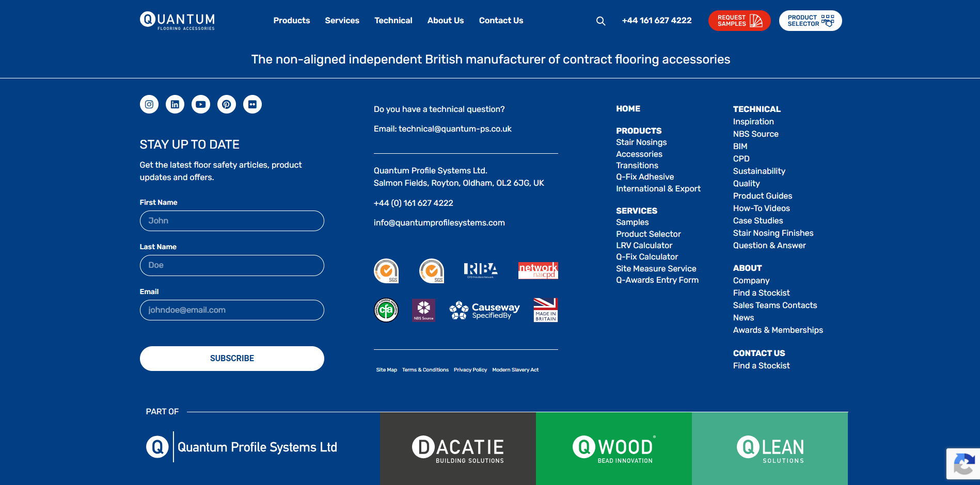Click the first SGS certification badge
The height and width of the screenshot is (485, 980).
click(386, 271)
